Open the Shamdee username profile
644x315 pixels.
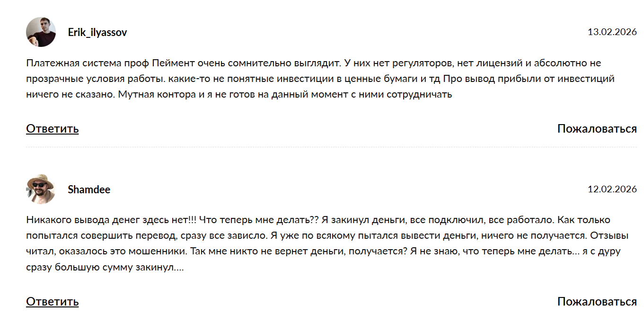pos(89,189)
